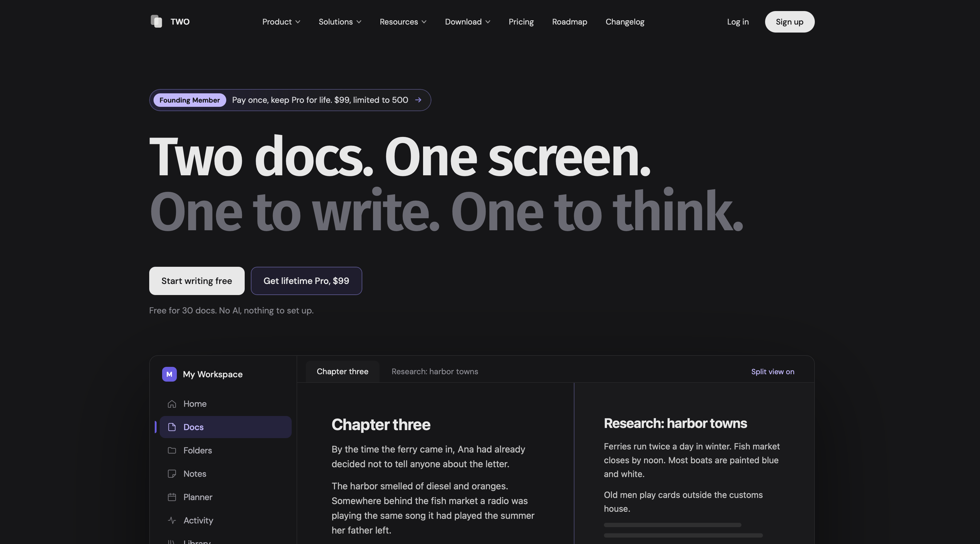Select Home label in the workspace sidebar
980x544 pixels.
tap(195, 404)
